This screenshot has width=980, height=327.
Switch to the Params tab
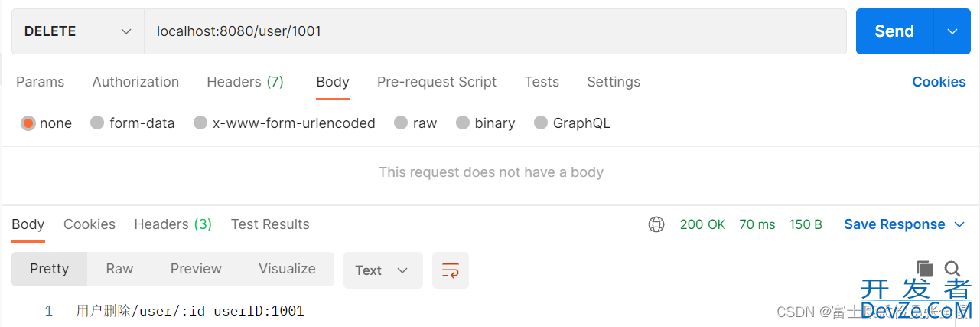tap(41, 82)
